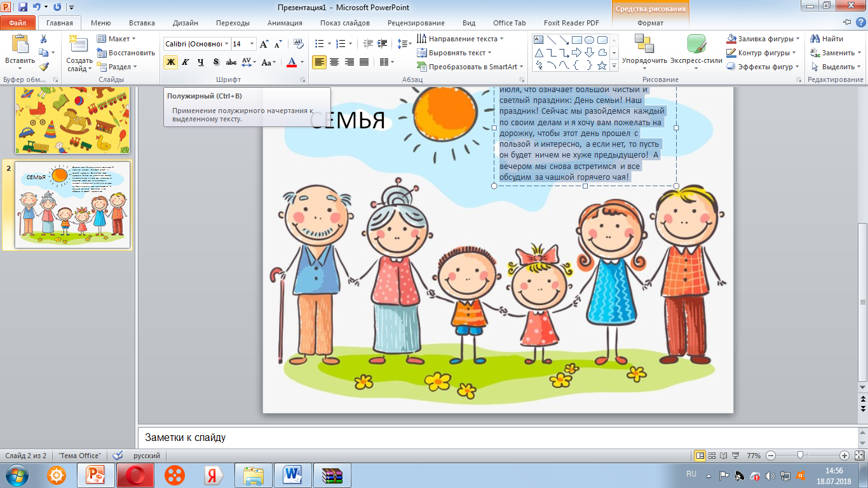Image resolution: width=868 pixels, height=488 pixels.
Task: Select the five-pointed star shape in the gallery
Action: (x=602, y=65)
